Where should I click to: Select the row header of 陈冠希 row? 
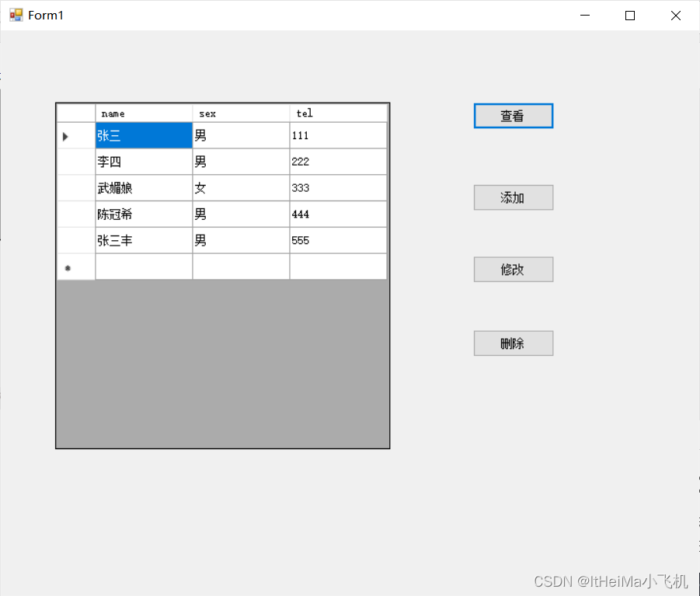pyautogui.click(x=76, y=214)
